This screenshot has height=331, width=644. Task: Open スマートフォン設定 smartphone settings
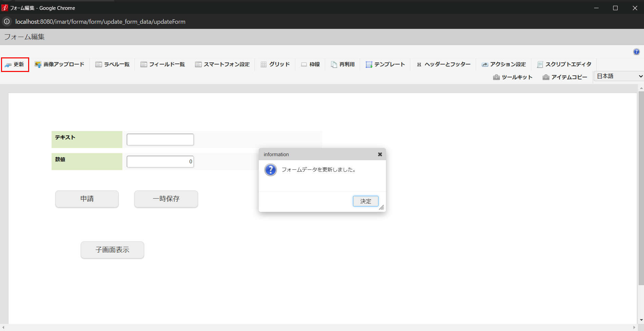(222, 64)
